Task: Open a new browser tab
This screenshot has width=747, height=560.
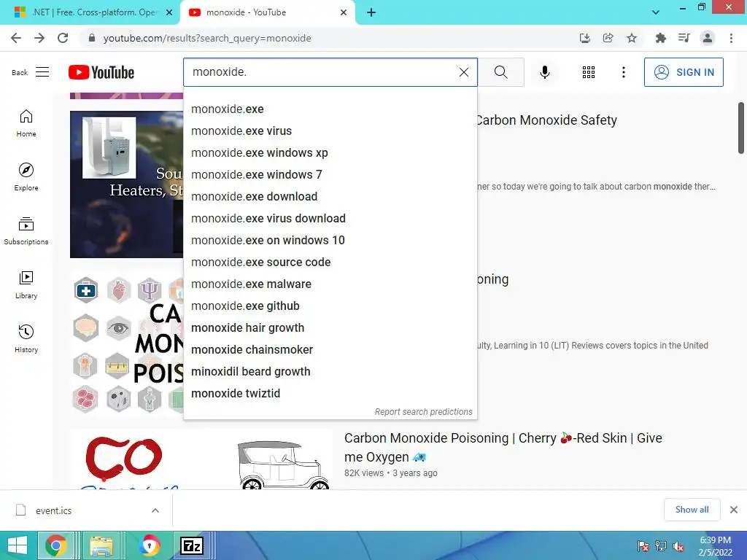Action: pos(371,12)
